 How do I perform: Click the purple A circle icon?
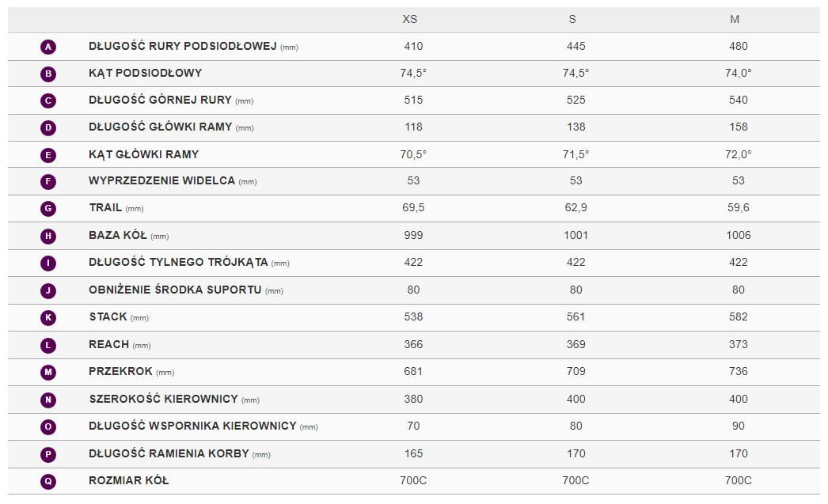click(48, 47)
